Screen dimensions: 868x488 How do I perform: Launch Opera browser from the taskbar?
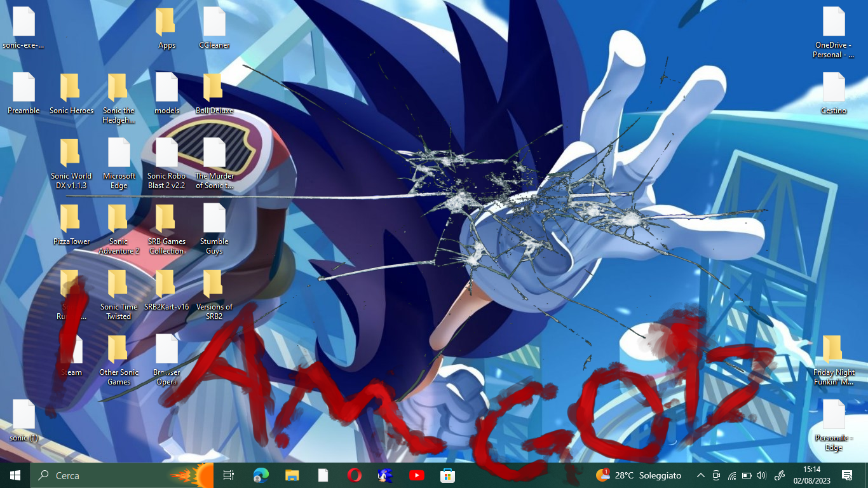[x=354, y=475]
